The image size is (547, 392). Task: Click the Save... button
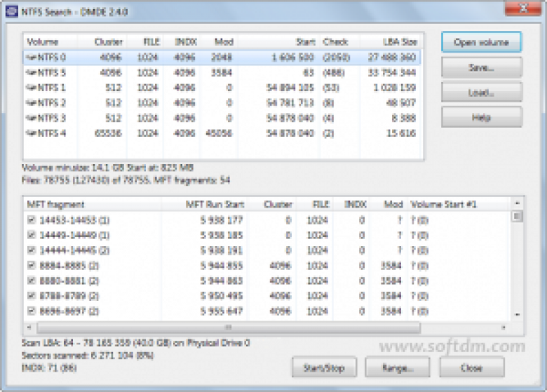[481, 67]
